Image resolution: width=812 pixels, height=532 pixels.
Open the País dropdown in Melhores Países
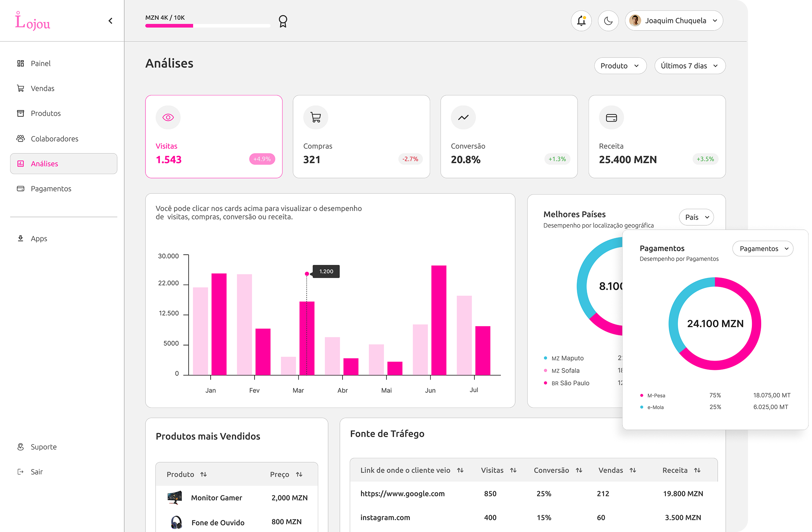click(696, 217)
